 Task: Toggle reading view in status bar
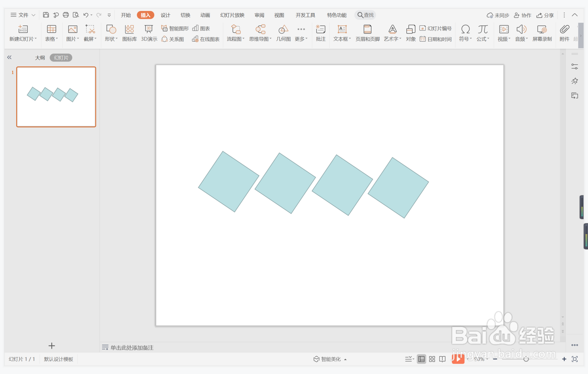[442, 359]
